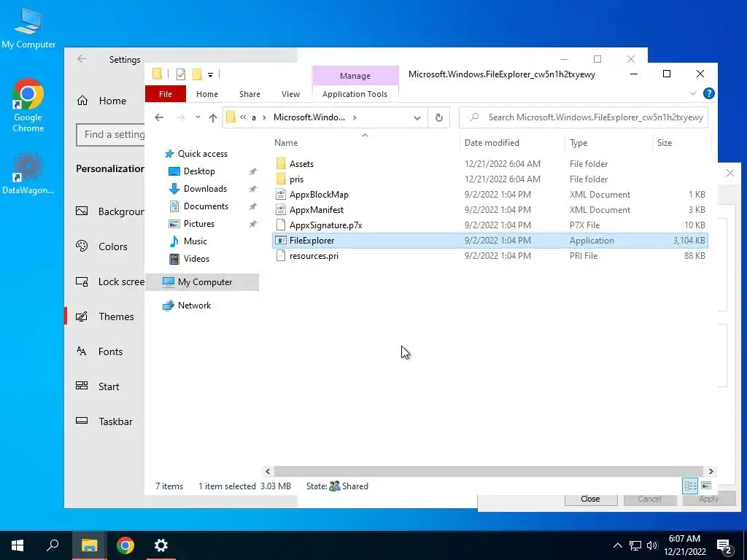Screen dimensions: 747x560
Task: Click the Microsoft.Windo... breadcrumb segment
Action: tap(309, 117)
